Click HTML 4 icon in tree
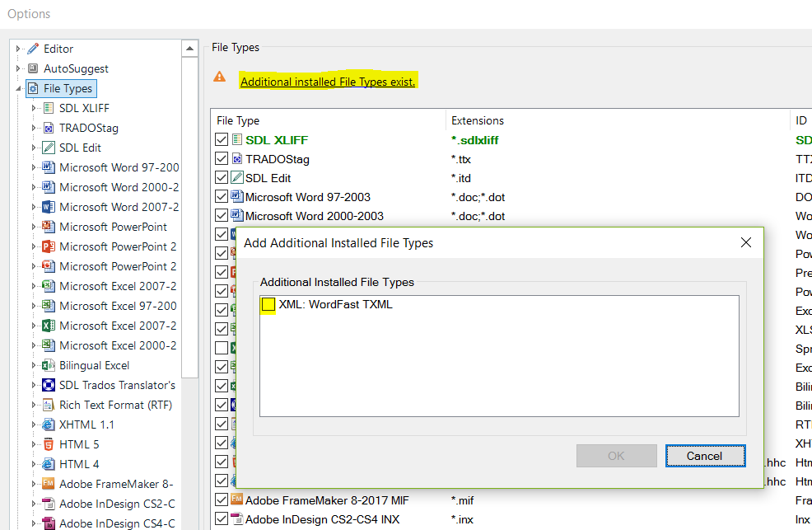Screen dimensions: 812x530 49,464
